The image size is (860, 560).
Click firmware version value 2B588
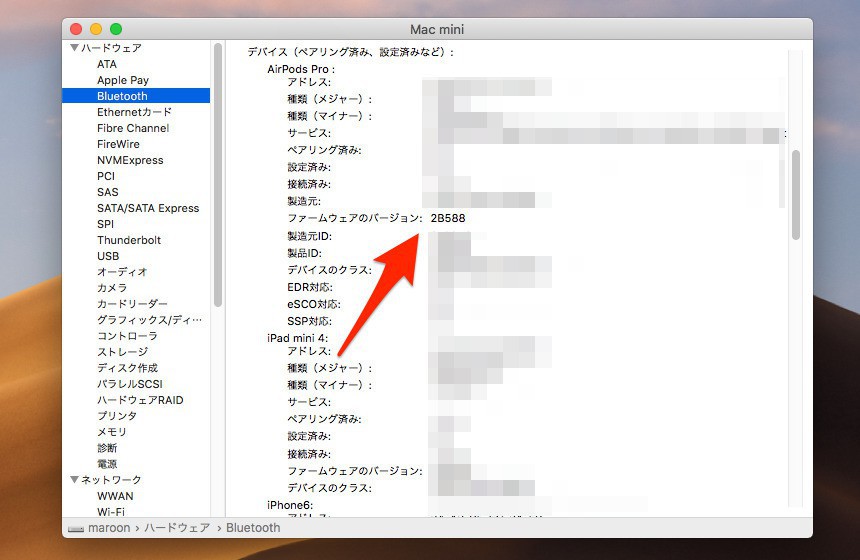pos(448,218)
